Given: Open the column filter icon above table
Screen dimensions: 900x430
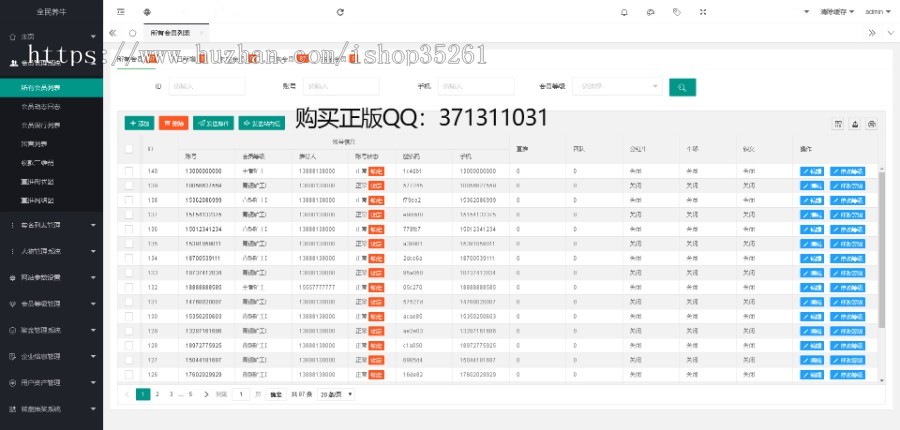Looking at the screenshot, I should 839,124.
